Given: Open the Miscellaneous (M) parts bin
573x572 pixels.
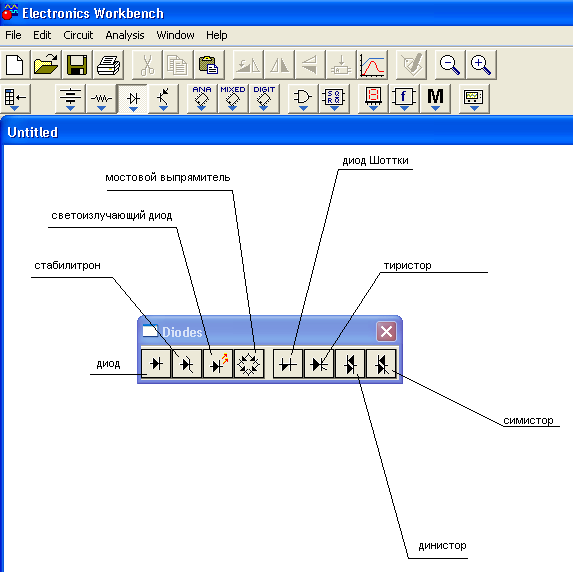Looking at the screenshot, I should [x=435, y=99].
